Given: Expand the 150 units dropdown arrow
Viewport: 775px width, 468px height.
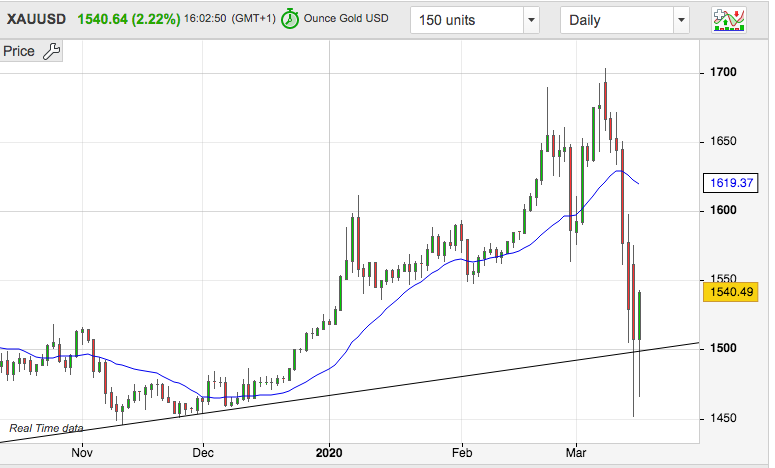Looking at the screenshot, I should click(531, 20).
